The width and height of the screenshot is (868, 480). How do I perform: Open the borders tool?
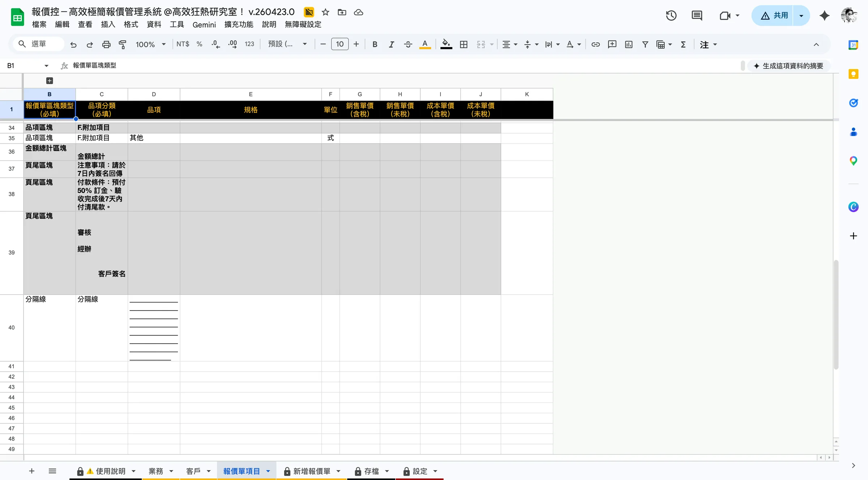(464, 45)
